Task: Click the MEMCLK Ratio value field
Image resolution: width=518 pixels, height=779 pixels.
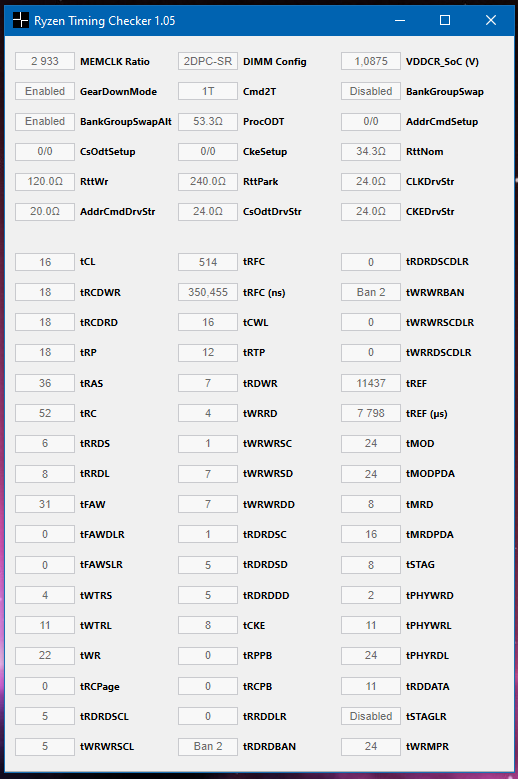Action: [45, 61]
